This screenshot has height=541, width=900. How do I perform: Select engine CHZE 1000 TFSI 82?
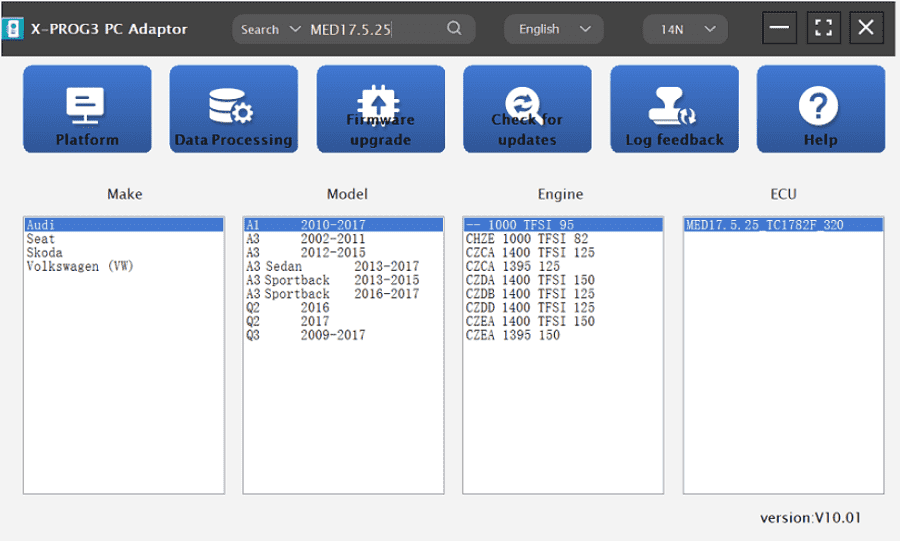563,239
